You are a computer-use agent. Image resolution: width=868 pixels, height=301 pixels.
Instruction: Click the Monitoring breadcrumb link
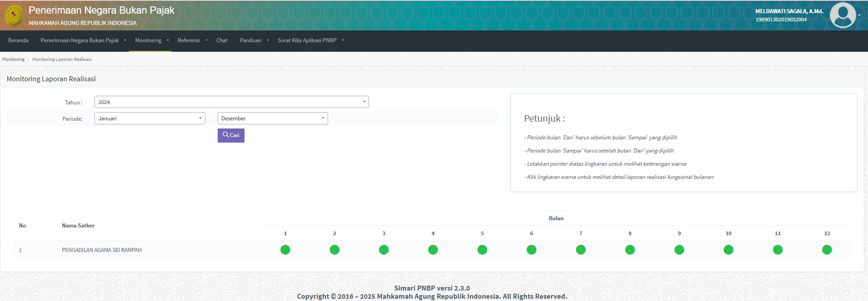13,59
